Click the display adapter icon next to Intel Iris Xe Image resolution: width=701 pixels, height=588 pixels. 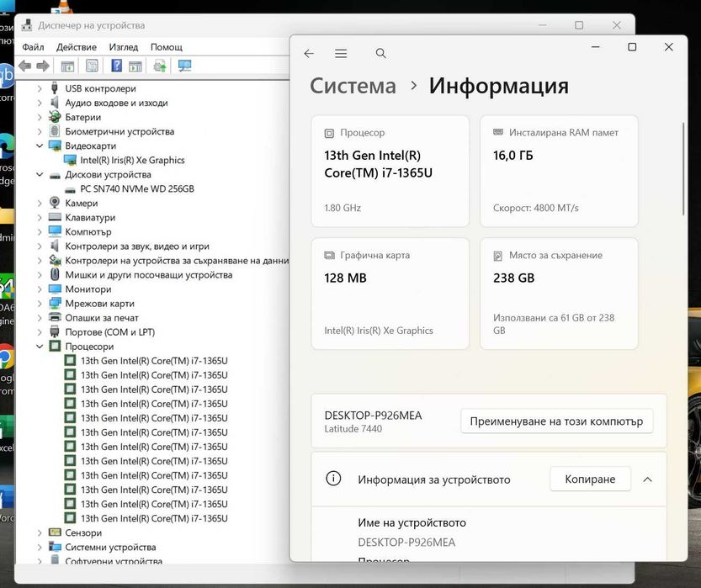point(70,160)
